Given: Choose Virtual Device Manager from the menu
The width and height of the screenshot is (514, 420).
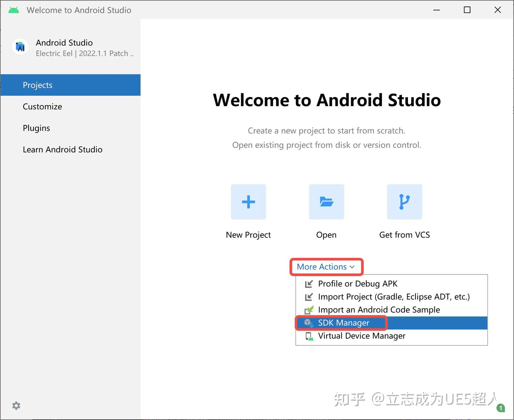Looking at the screenshot, I should [362, 336].
